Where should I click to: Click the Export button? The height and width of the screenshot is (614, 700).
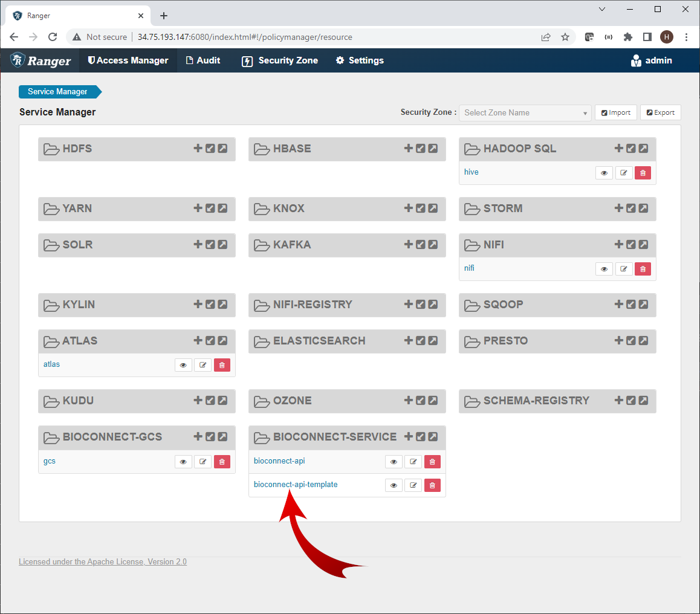point(660,112)
